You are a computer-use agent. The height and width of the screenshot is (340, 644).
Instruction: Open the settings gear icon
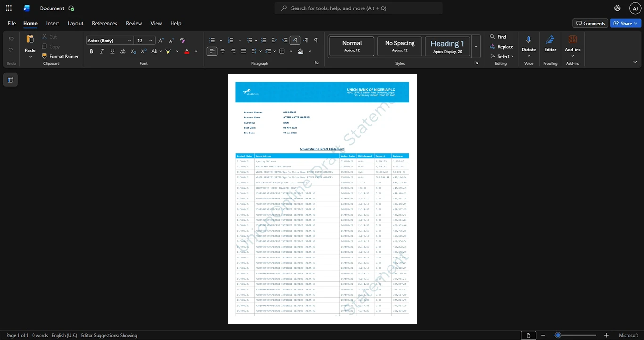pos(618,8)
